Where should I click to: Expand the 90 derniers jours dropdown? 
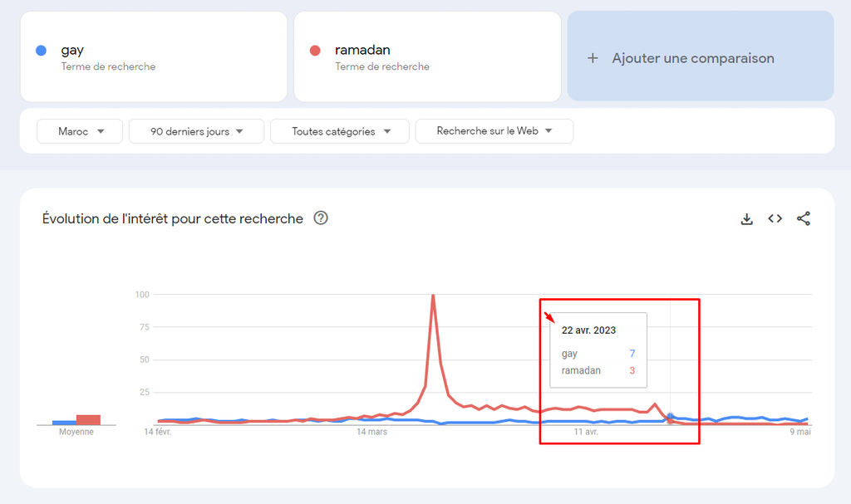196,131
